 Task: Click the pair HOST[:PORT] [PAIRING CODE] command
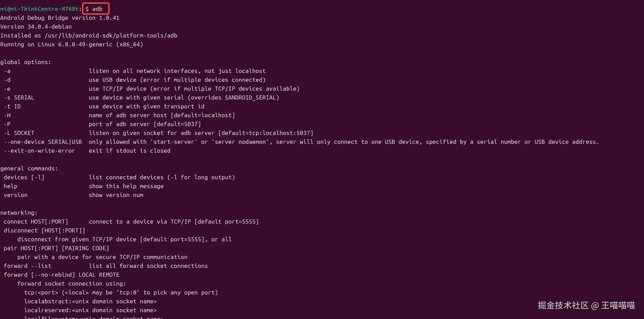pos(56,248)
